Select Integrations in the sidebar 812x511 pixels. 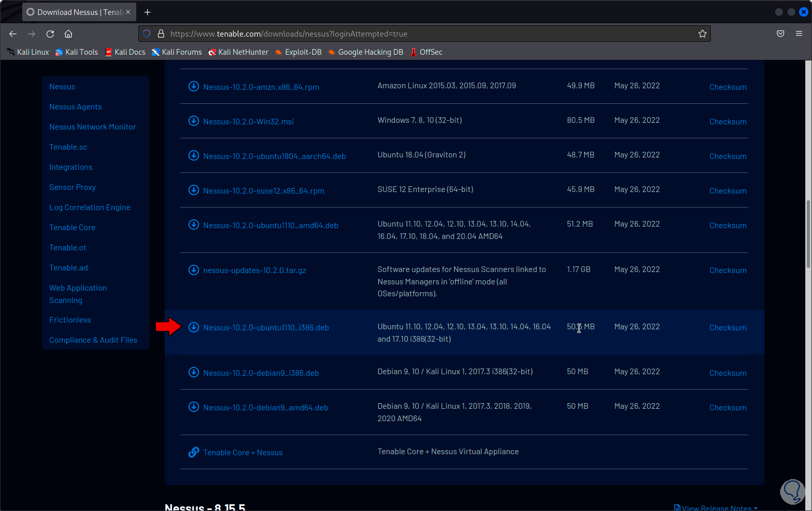click(x=71, y=167)
